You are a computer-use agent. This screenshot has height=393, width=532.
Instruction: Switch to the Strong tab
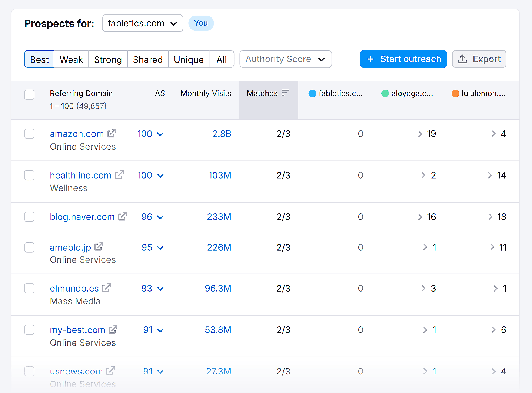(108, 59)
